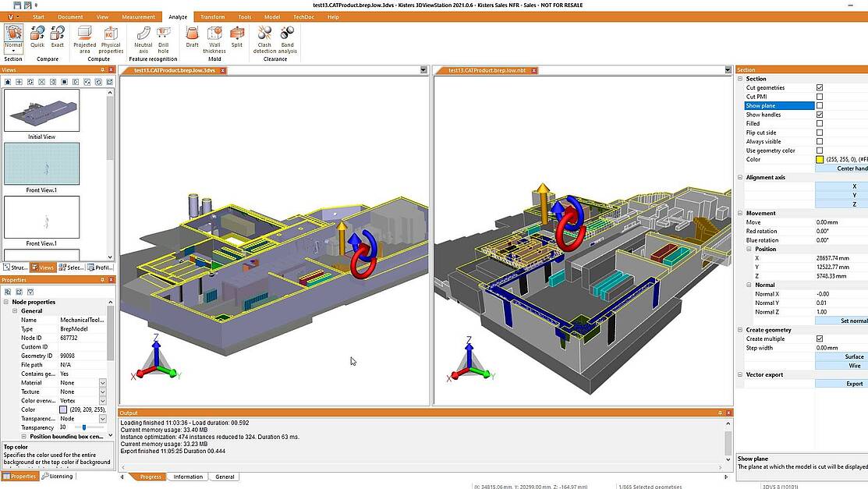Align section to X axis
Image resolution: width=868 pixels, height=489 pixels.
coord(841,186)
